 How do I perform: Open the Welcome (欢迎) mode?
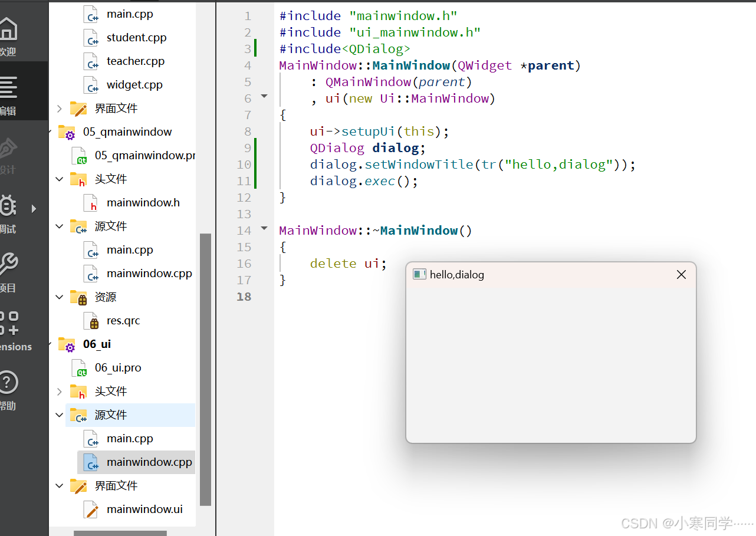8,35
